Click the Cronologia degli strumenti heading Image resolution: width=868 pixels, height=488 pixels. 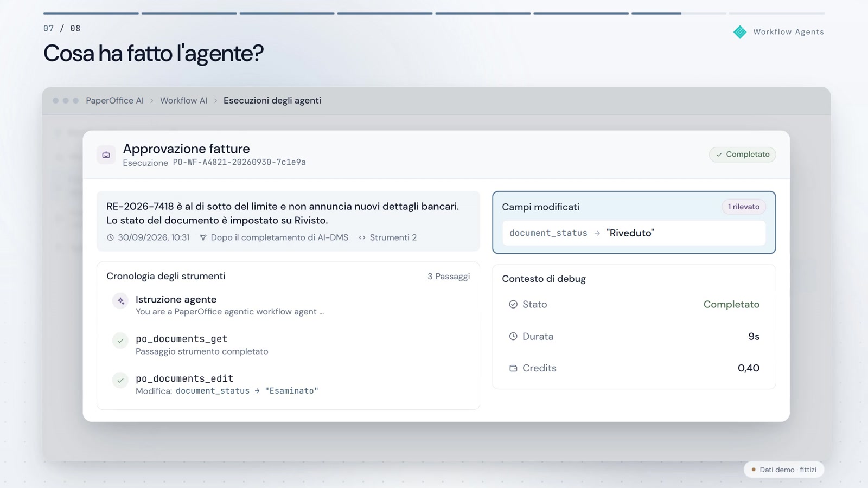pos(166,276)
